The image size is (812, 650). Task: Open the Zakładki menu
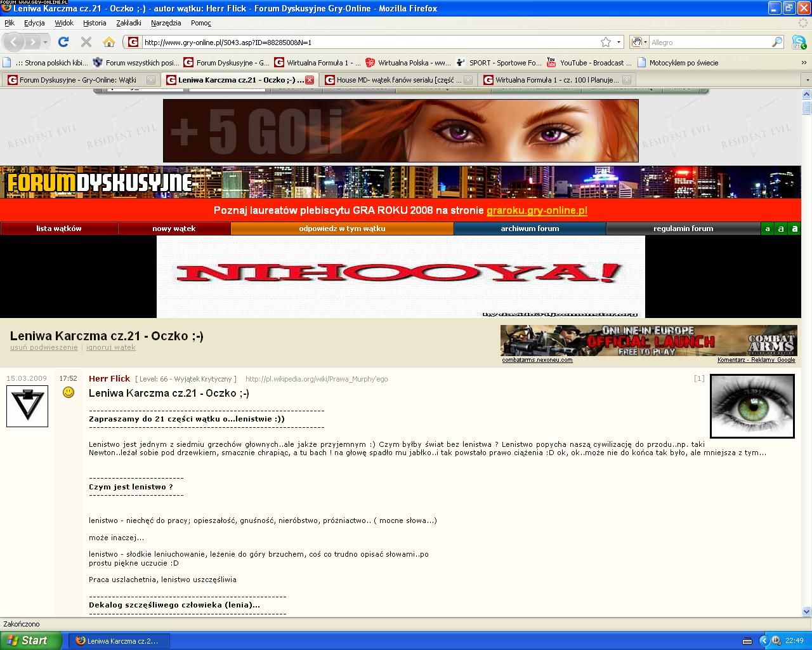pos(128,23)
